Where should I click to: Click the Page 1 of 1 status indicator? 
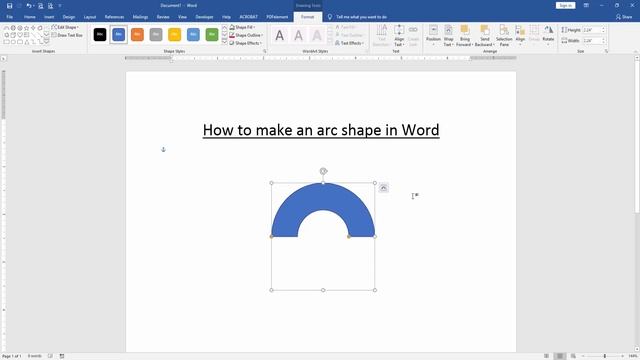12,356
